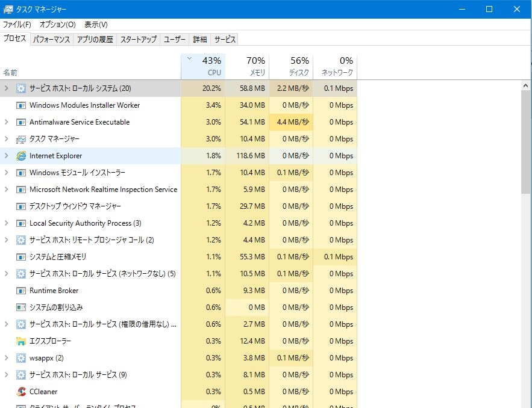Switch to the アプリの履歴 tab
Image resolution: width=532 pixels, height=408 pixels.
(95, 40)
